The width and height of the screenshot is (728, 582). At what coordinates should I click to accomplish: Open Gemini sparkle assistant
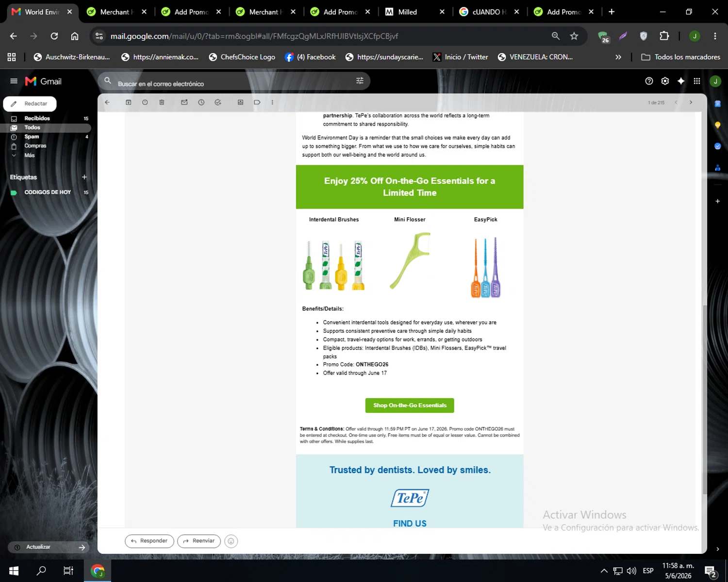click(x=681, y=81)
